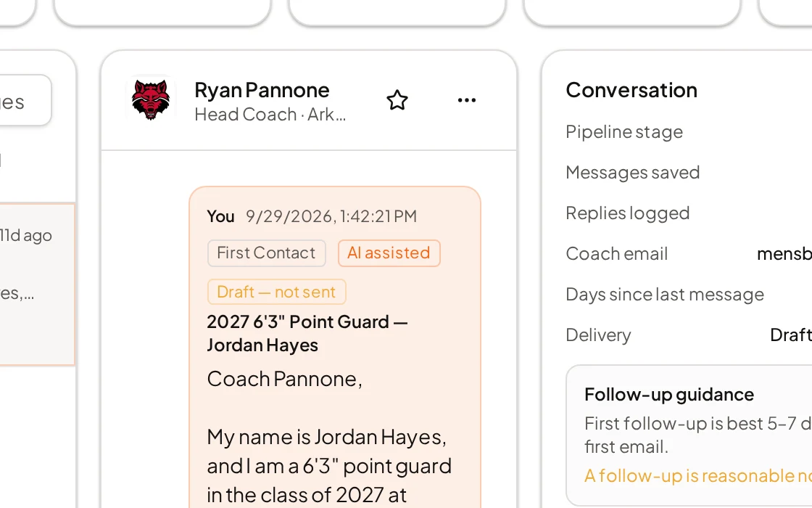
Task: Click the 'First follow-up is best' guidance text
Action: tap(697, 435)
